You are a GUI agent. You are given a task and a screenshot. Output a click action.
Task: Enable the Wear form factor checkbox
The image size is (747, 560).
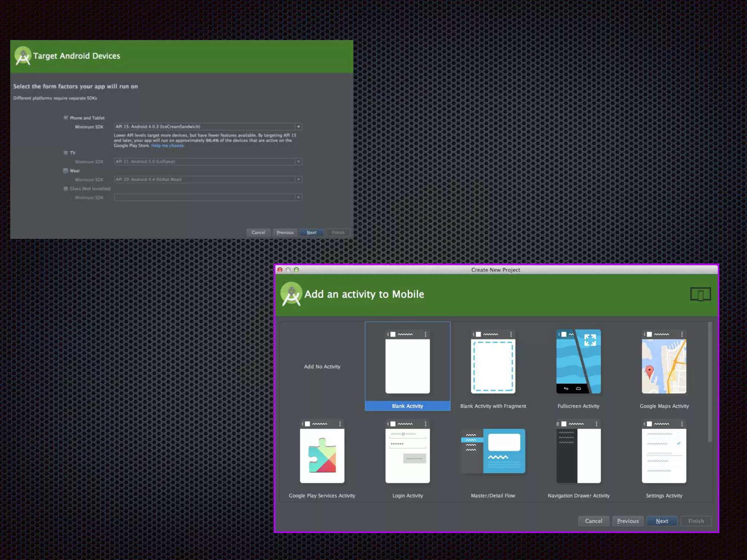click(x=66, y=171)
